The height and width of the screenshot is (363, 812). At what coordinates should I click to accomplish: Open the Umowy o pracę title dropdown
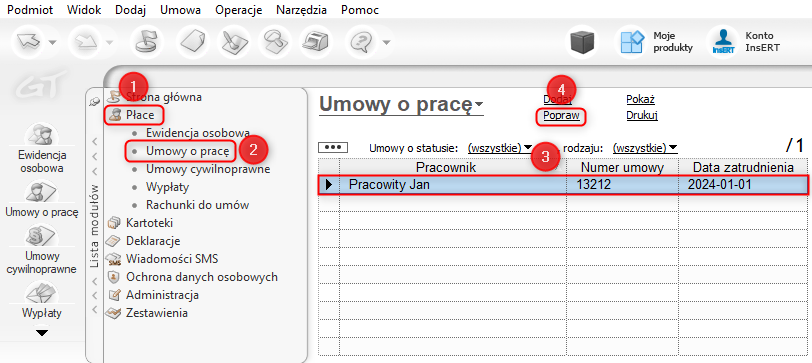[479, 104]
